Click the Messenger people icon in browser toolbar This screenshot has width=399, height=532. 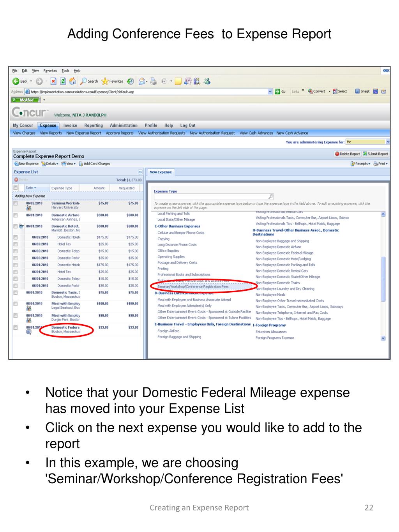(x=207, y=81)
